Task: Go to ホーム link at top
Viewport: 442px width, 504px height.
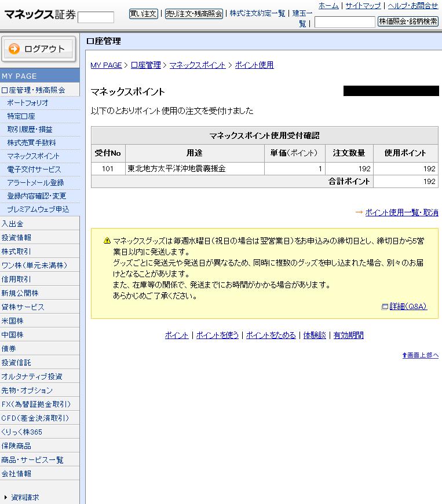Action: [x=328, y=5]
